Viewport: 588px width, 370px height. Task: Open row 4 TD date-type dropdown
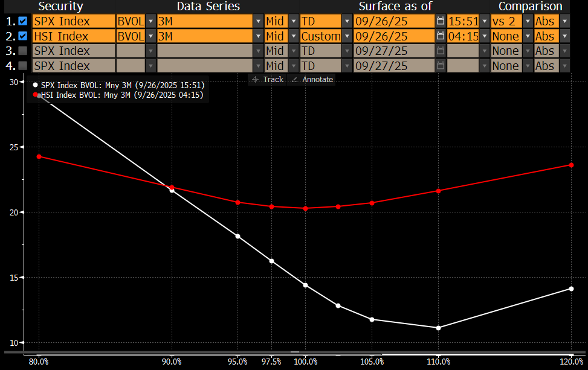[347, 66]
